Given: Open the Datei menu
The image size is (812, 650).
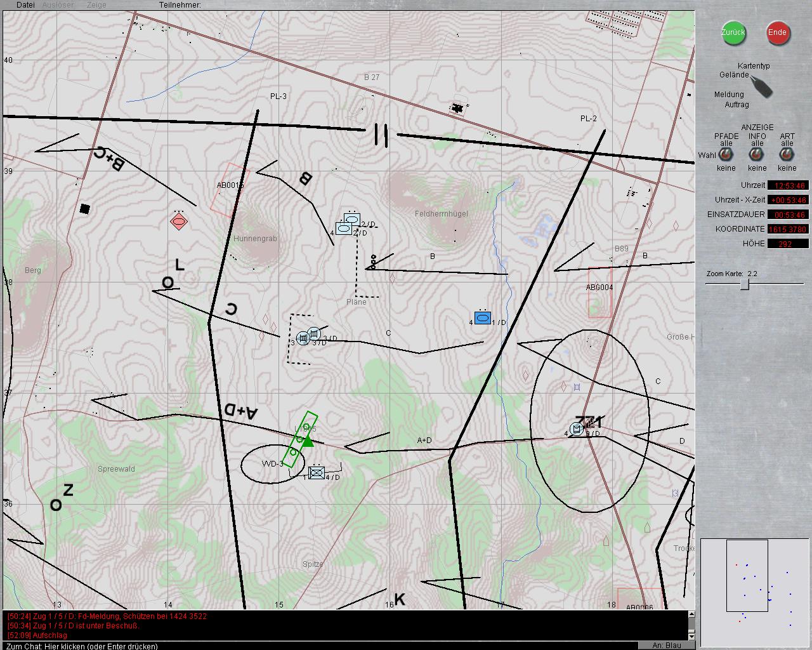Looking at the screenshot, I should click(x=25, y=5).
